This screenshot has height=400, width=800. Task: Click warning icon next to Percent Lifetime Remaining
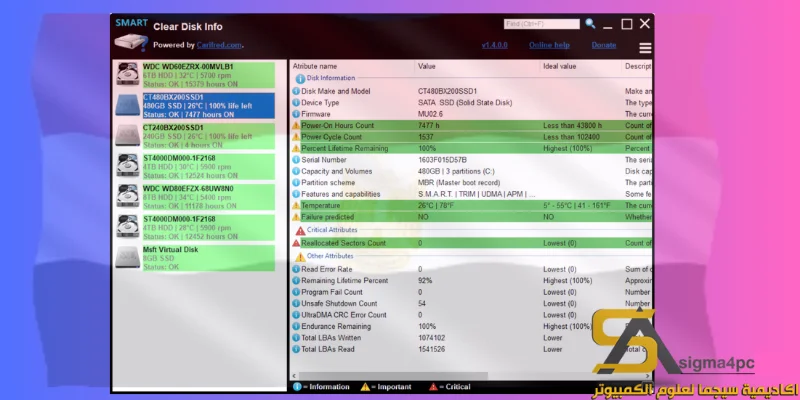(296, 148)
